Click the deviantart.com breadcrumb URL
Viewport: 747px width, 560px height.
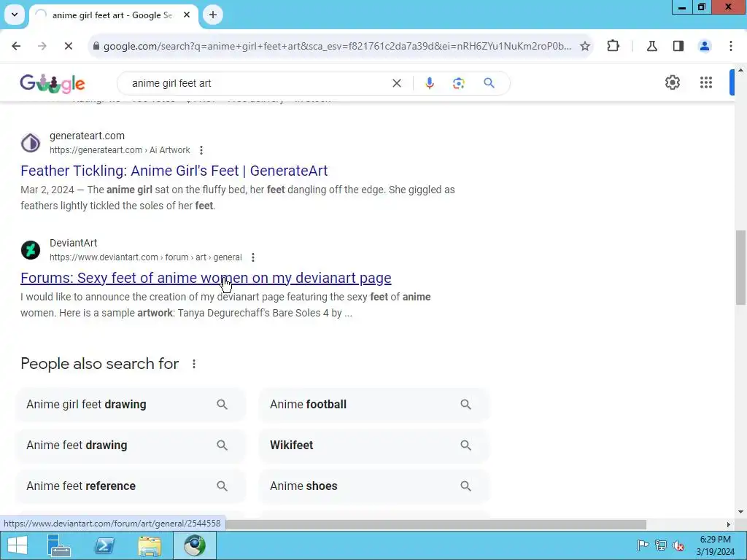(x=145, y=257)
